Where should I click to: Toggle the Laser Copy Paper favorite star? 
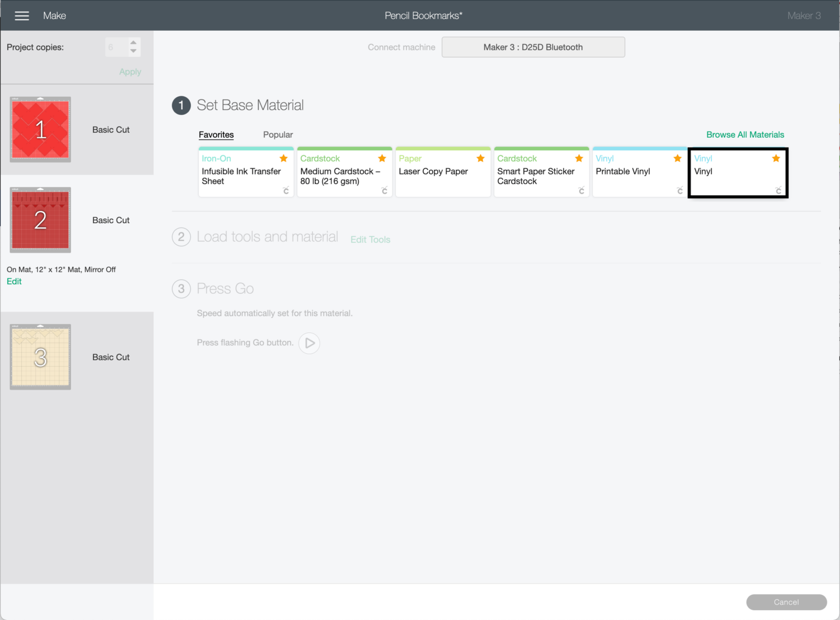tap(480, 159)
